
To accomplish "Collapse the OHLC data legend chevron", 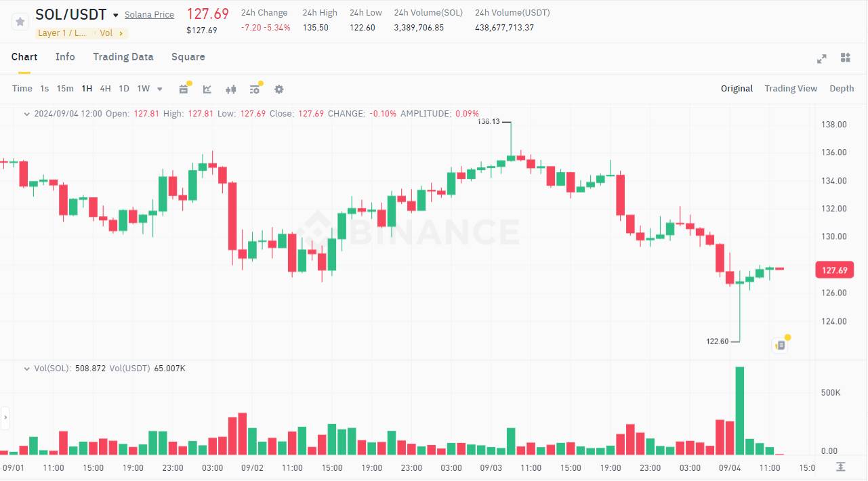I will 27,114.
